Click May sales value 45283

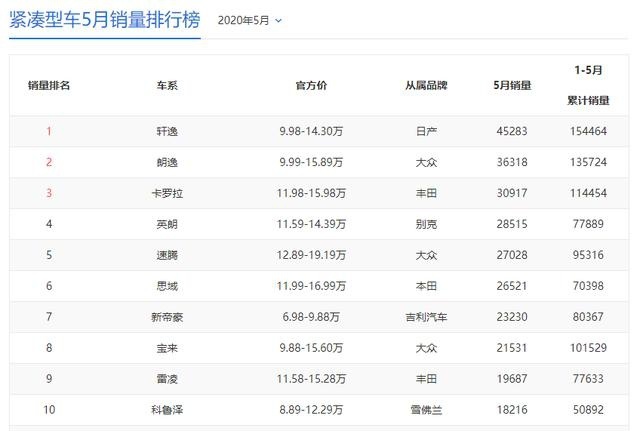tap(512, 131)
